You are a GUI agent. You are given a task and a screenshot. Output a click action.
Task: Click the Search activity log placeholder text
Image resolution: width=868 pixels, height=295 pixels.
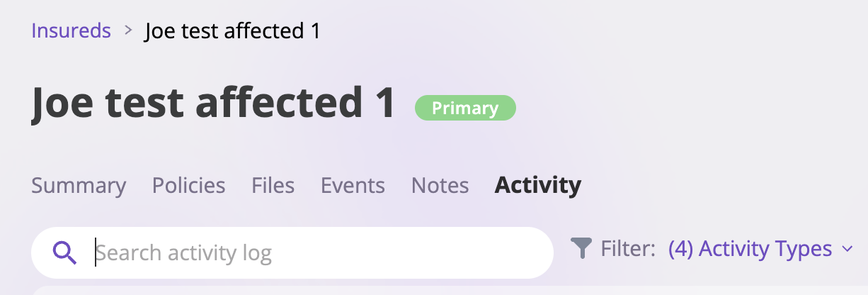(x=184, y=253)
